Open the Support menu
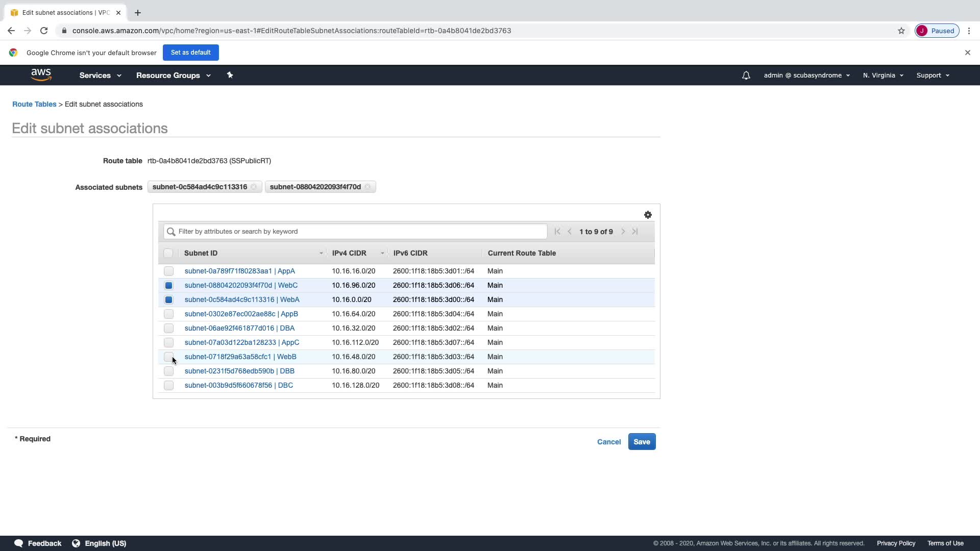The height and width of the screenshot is (551, 980). [933, 76]
